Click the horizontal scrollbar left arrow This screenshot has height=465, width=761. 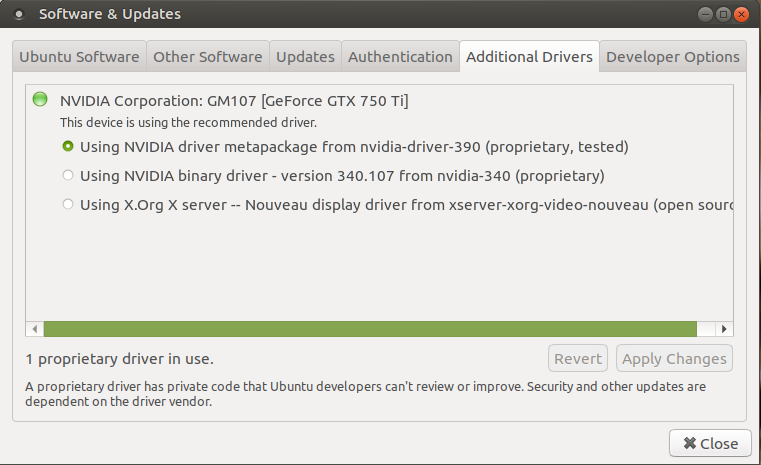(x=35, y=329)
